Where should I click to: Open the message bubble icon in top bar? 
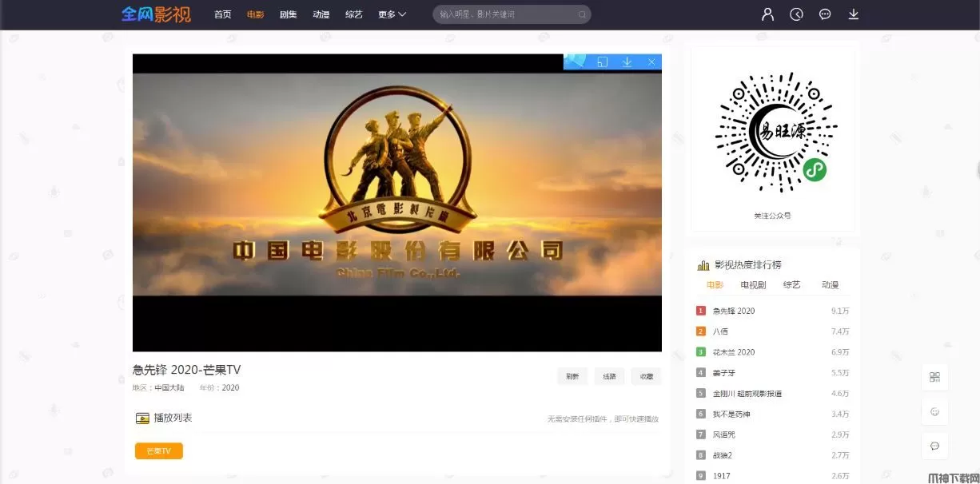(x=824, y=14)
